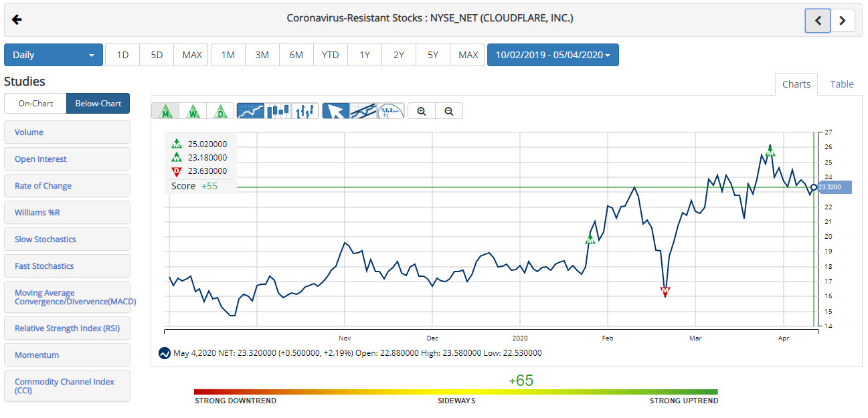This screenshot has width=868, height=418.
Task: Click the STRONG DOWNTREND label
Action: pyautogui.click(x=236, y=401)
